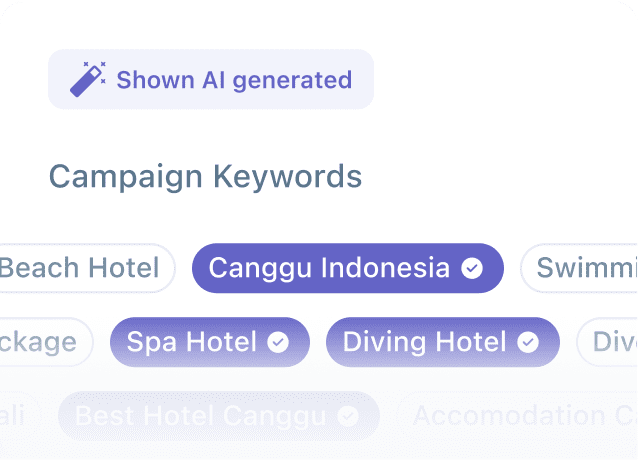Click the Best Hotel Canggu checkmark icon
Screen dimensions: 638x475
coord(348,415)
